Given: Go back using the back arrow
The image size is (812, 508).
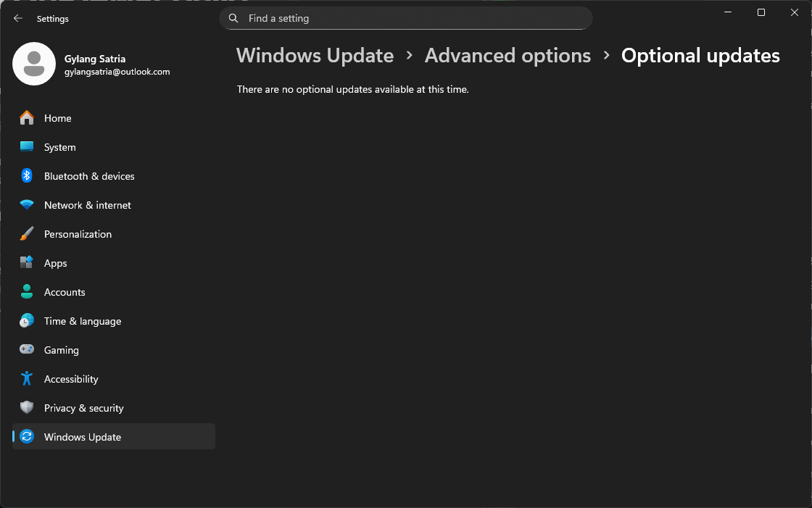Looking at the screenshot, I should coord(18,19).
